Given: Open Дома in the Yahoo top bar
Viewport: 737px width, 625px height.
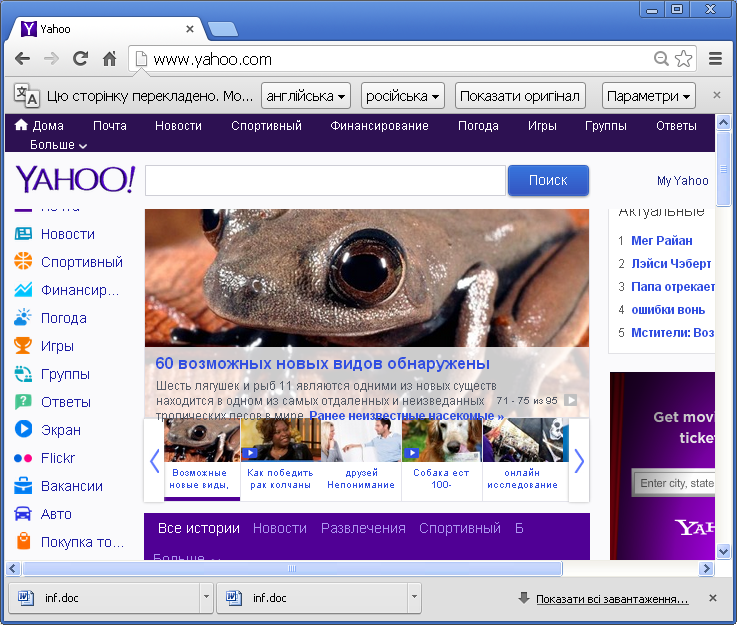Looking at the screenshot, I should coord(39,125).
